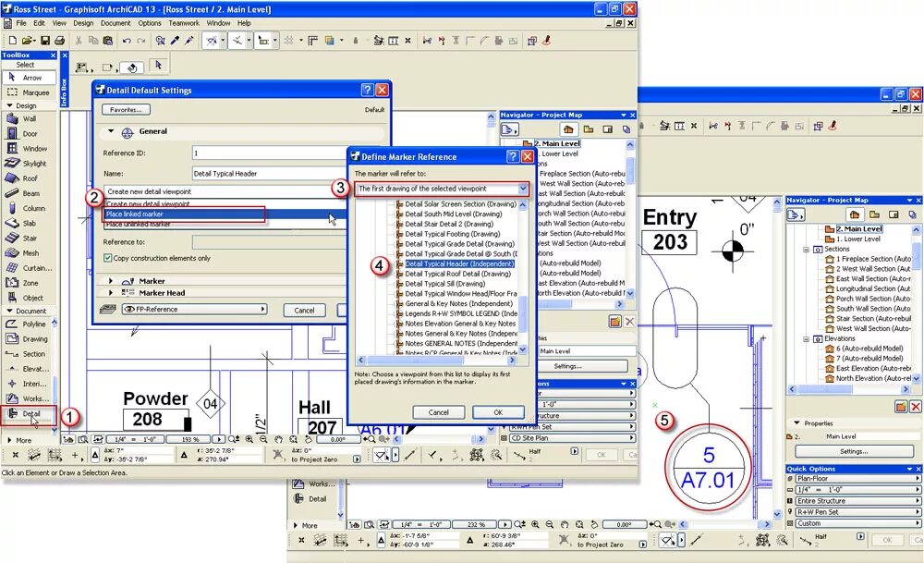The image size is (924, 563).
Task: Collapse the Design group in ToolBox
Action: pos(9,105)
